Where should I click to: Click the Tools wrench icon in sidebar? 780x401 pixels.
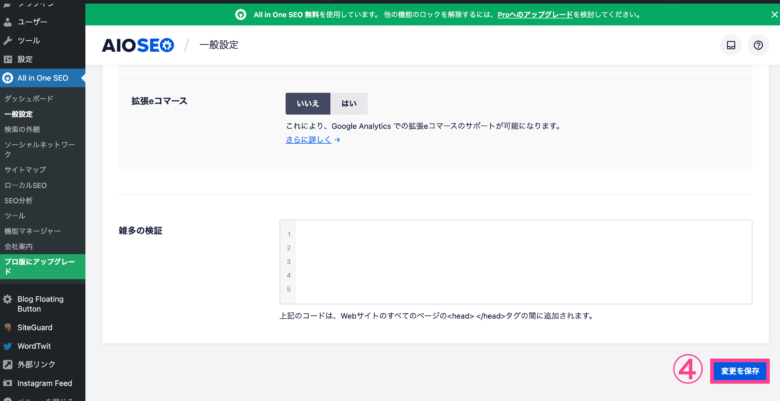7,40
